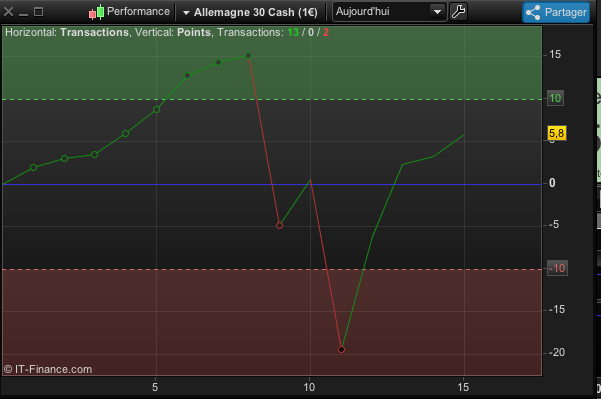Click the green 10 threshold label
This screenshot has height=399, width=601.
coord(555,99)
